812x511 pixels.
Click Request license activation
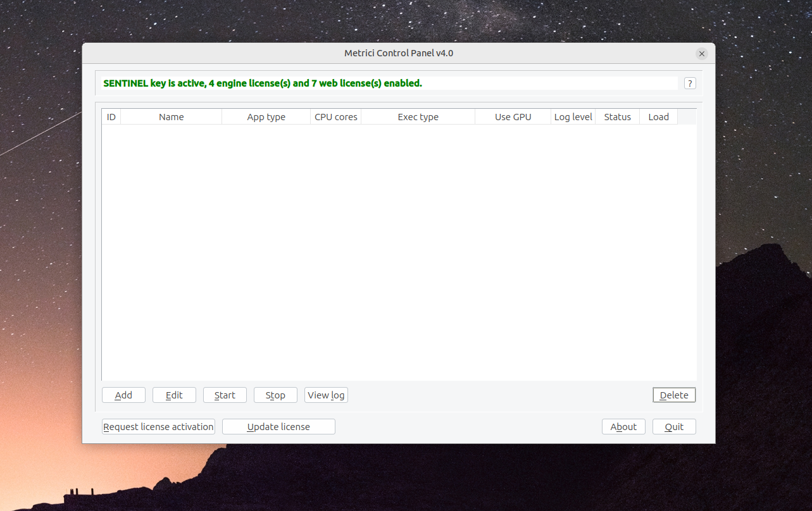[x=158, y=426]
